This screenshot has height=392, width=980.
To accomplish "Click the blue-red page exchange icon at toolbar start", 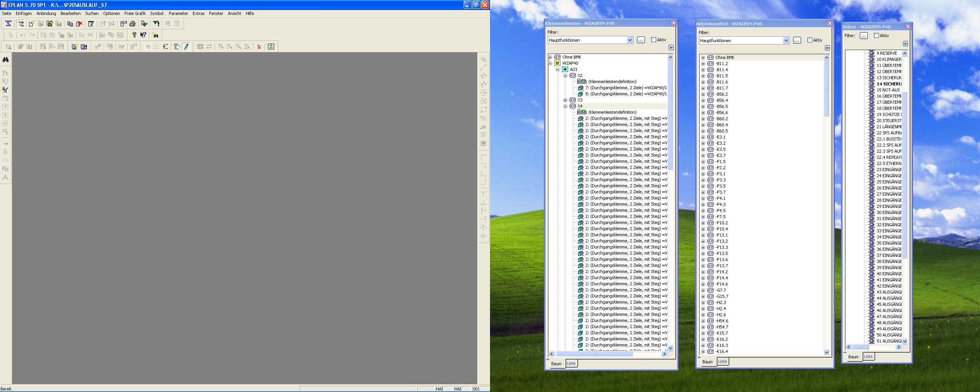I will click(8, 24).
